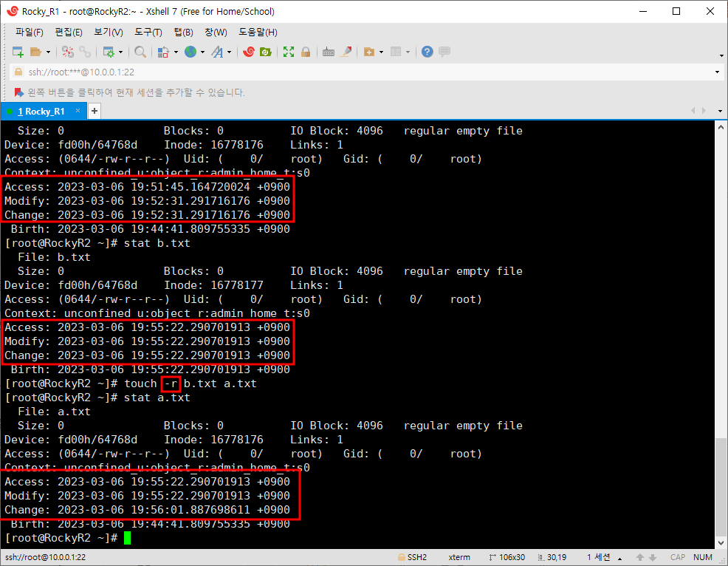Click the tab scroll left arrow
The width and height of the screenshot is (728, 566).
coord(693,111)
